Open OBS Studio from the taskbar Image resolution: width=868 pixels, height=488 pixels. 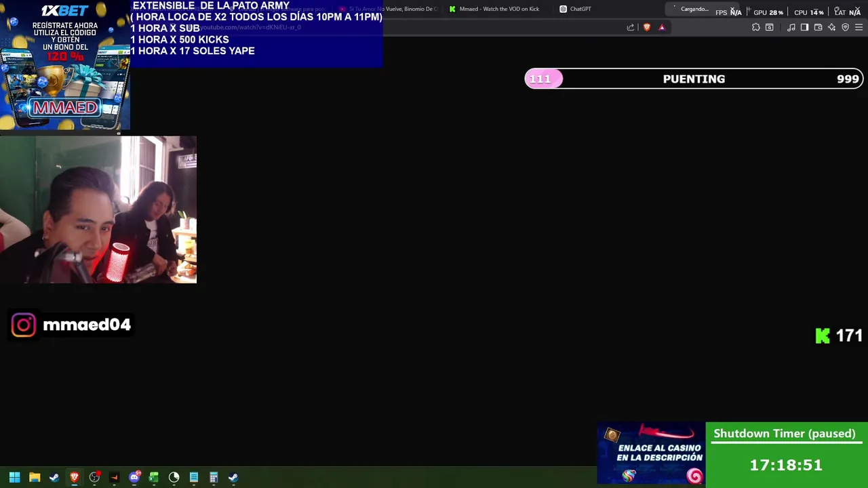94,477
